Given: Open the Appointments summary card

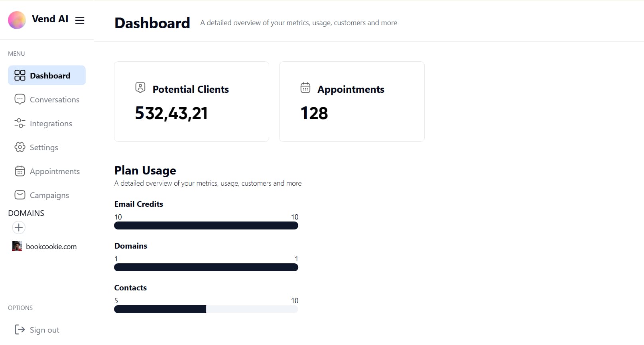Looking at the screenshot, I should (351, 102).
